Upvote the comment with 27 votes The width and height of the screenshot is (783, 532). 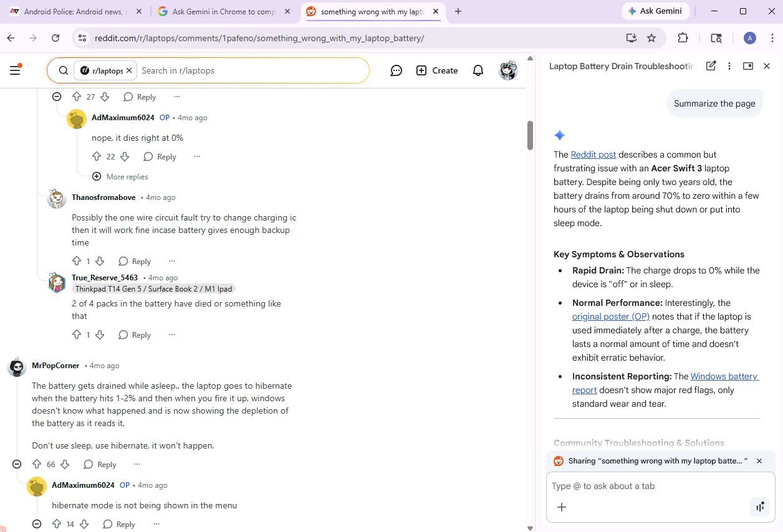(x=77, y=97)
